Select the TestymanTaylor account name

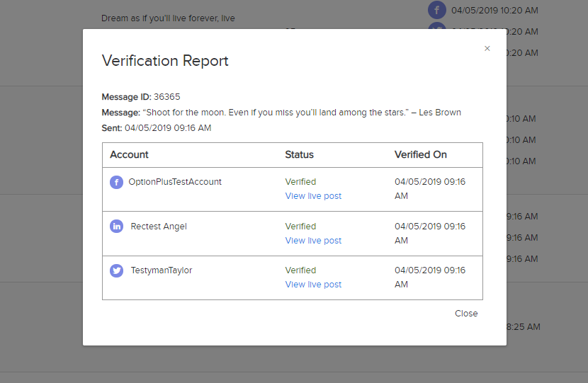click(x=162, y=270)
